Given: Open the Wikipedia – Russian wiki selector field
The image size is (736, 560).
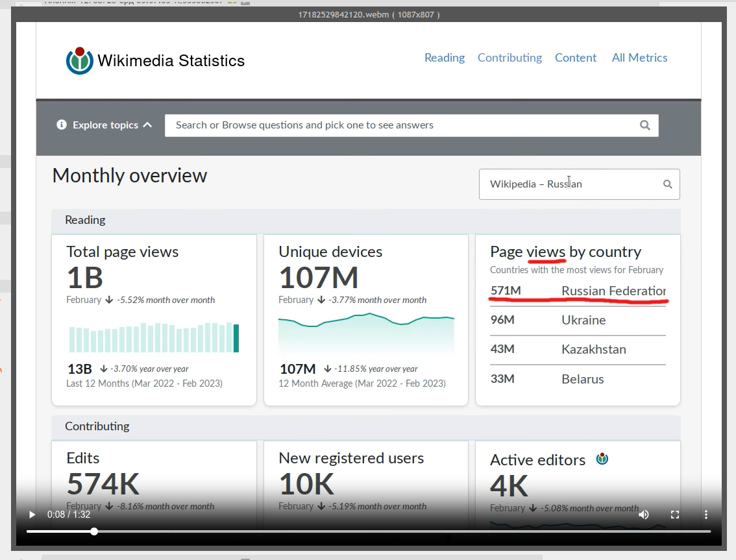Looking at the screenshot, I should click(x=579, y=184).
